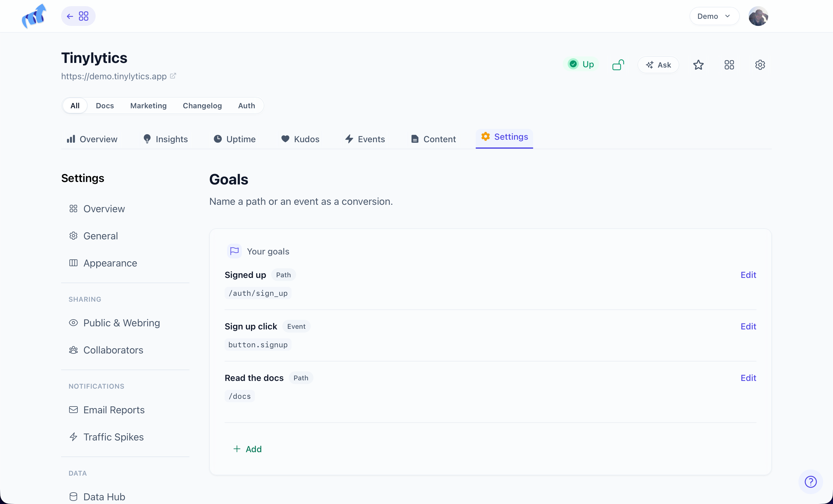Click the Event badge beside Sign up click
This screenshot has width=833, height=504.
pos(296,326)
